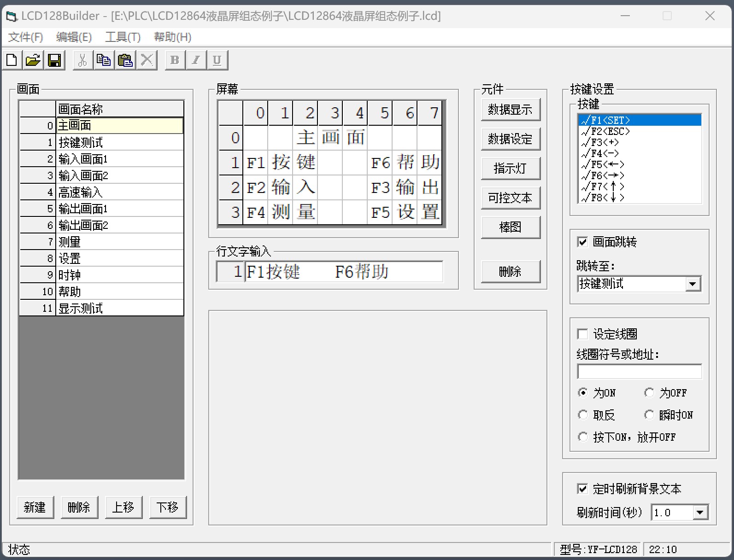Open the 跳转至 dropdown list
Image resolution: width=734 pixels, height=560 pixels.
click(692, 284)
